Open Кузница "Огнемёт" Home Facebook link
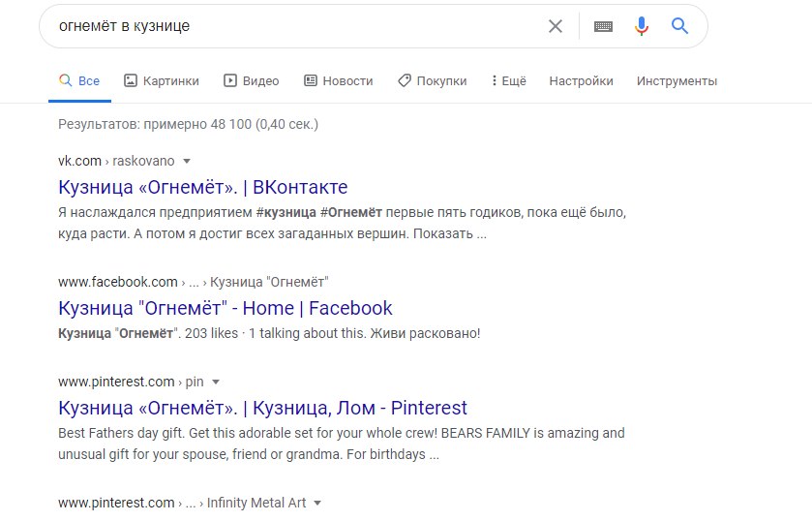 coord(226,308)
